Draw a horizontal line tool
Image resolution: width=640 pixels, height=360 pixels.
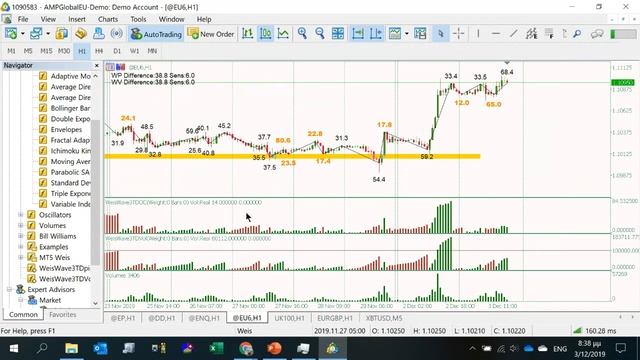[x=496, y=34]
